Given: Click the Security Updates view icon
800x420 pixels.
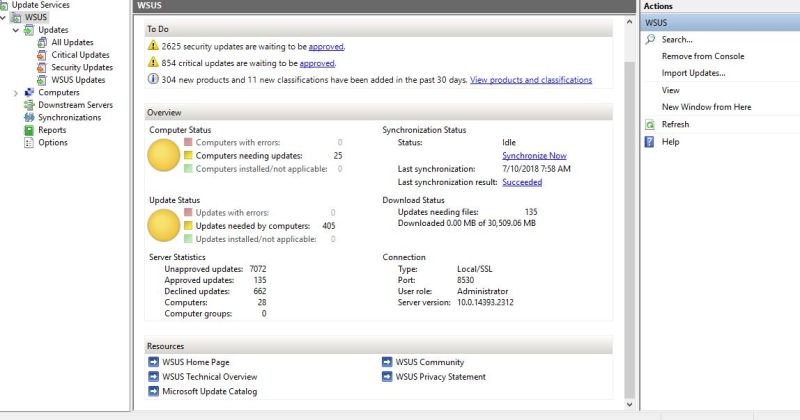Looking at the screenshot, I should coord(42,67).
